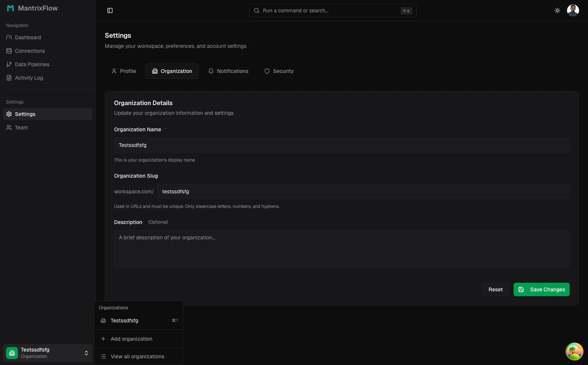Viewport: 588px width, 365px height.
Task: Click the Data Pipelines branch icon
Action: pyautogui.click(x=9, y=64)
